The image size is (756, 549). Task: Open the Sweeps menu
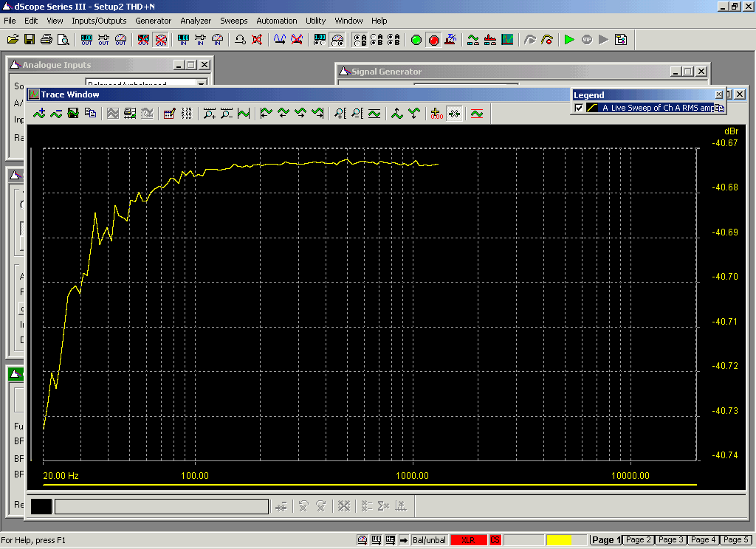(234, 21)
